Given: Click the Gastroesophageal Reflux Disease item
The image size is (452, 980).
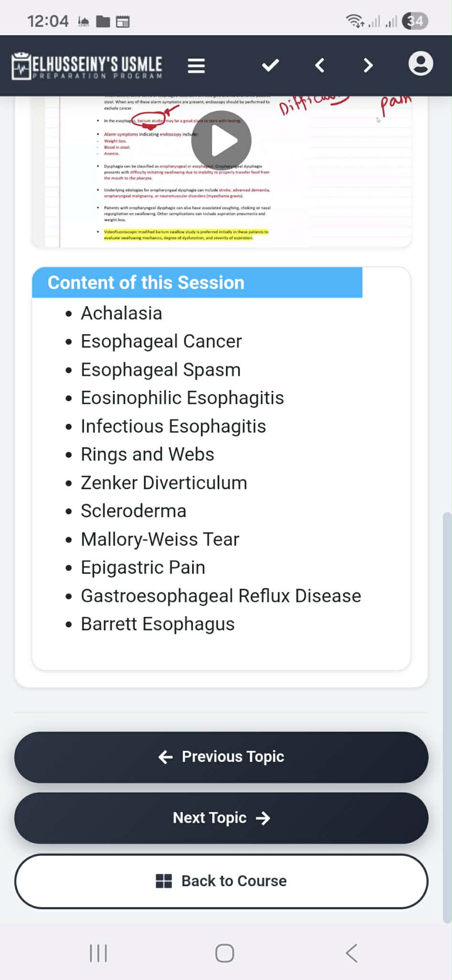Looking at the screenshot, I should [x=221, y=596].
